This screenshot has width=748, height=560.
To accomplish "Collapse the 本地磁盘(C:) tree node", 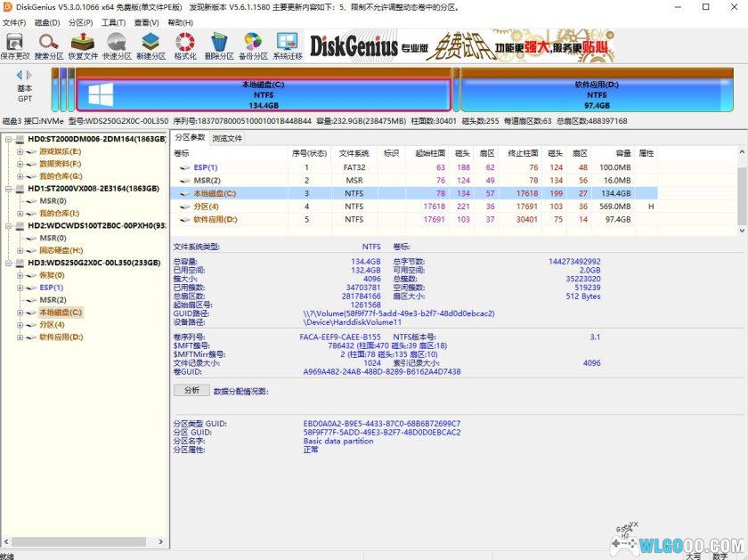I will [18, 313].
